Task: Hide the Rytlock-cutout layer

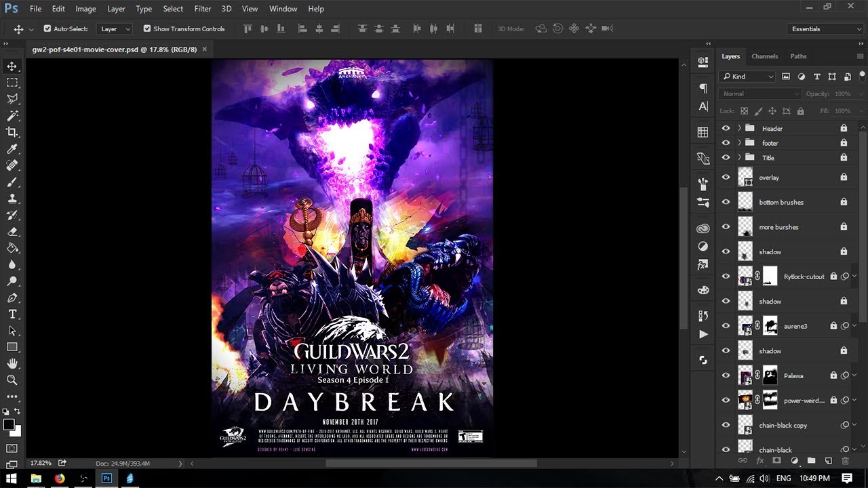Action: tap(726, 277)
